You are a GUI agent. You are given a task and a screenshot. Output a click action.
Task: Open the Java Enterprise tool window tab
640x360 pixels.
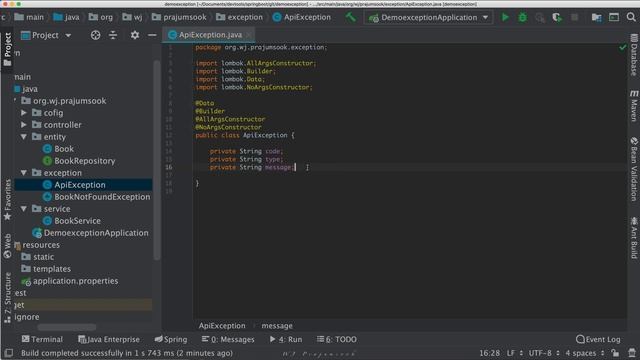click(x=109, y=339)
